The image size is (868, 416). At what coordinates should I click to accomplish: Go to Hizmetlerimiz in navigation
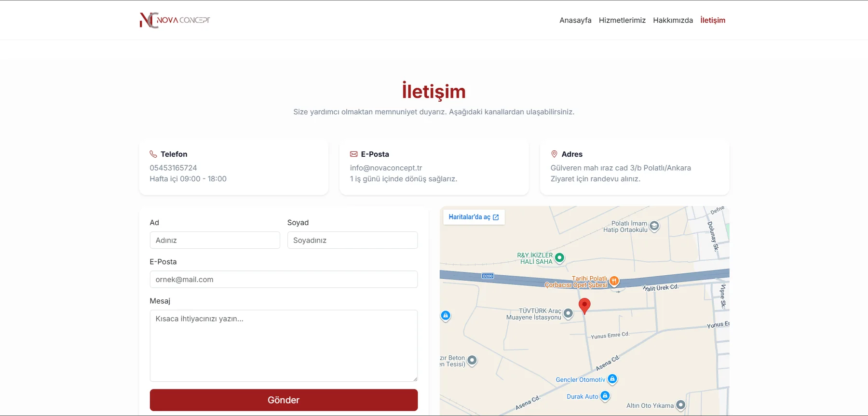pyautogui.click(x=622, y=20)
